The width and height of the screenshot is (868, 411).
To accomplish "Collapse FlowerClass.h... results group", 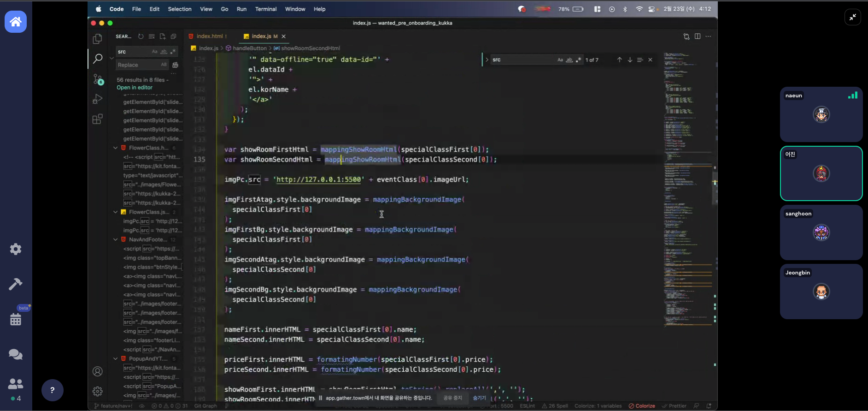I will pos(116,148).
